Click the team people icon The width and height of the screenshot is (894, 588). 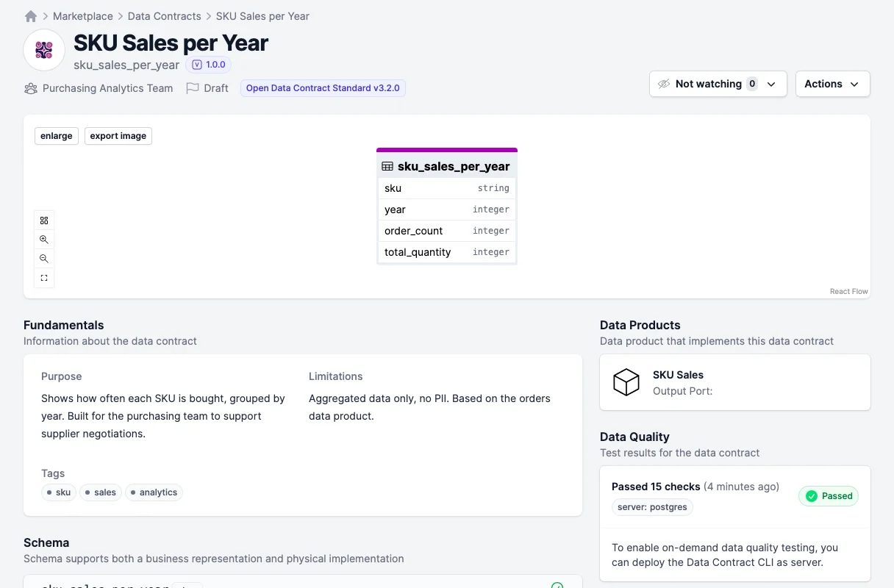point(31,88)
